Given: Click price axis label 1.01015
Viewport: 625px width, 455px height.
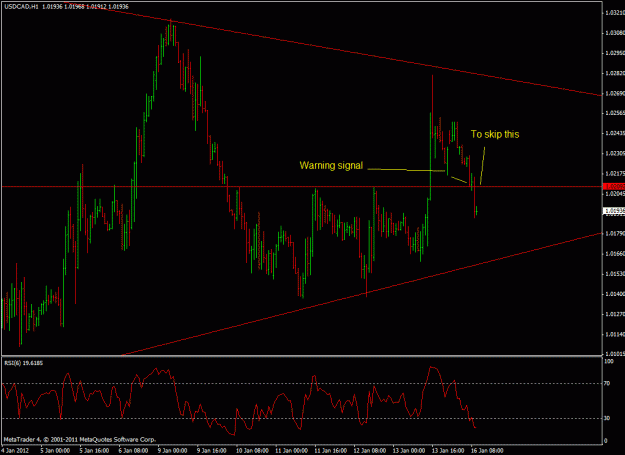Looking at the screenshot, I should [x=615, y=354].
